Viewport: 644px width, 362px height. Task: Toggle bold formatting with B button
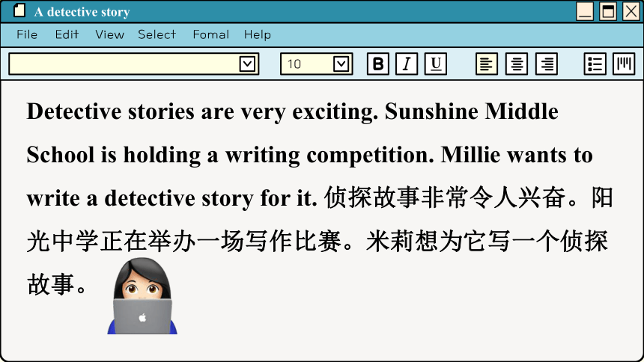click(x=378, y=64)
